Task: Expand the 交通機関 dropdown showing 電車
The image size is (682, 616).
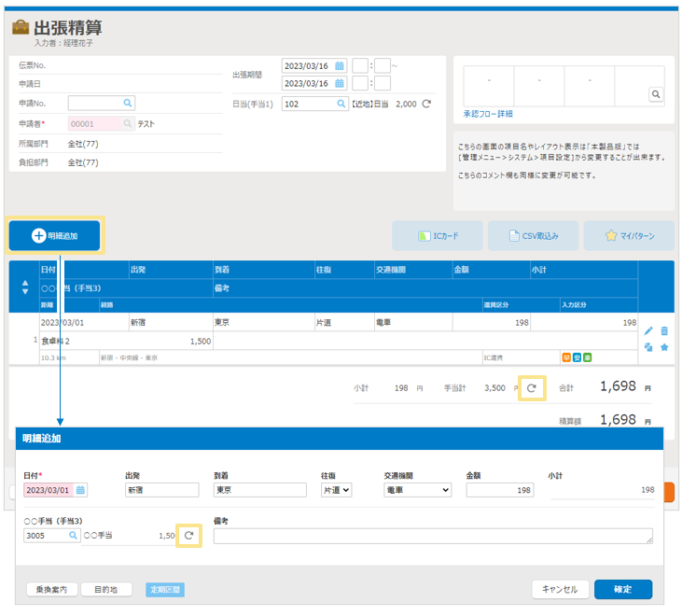Action: point(418,490)
